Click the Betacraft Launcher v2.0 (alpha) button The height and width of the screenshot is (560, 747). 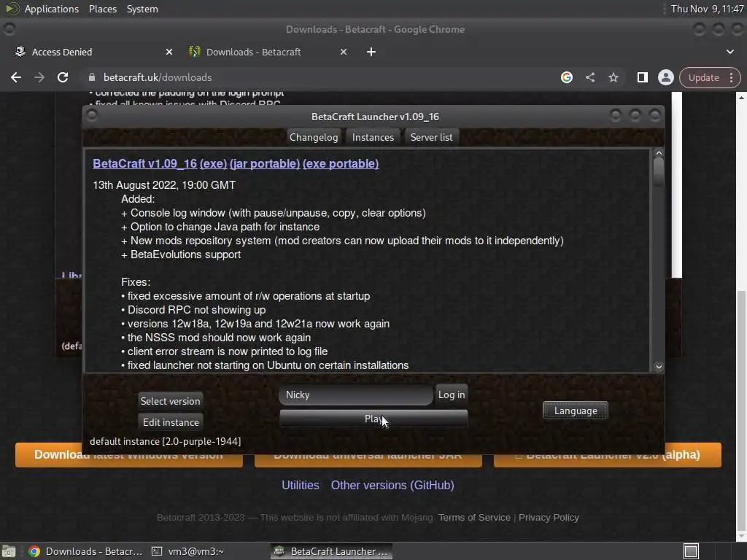608,455
